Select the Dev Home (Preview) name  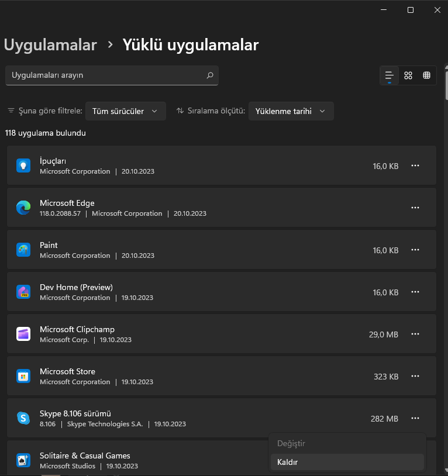coord(76,287)
